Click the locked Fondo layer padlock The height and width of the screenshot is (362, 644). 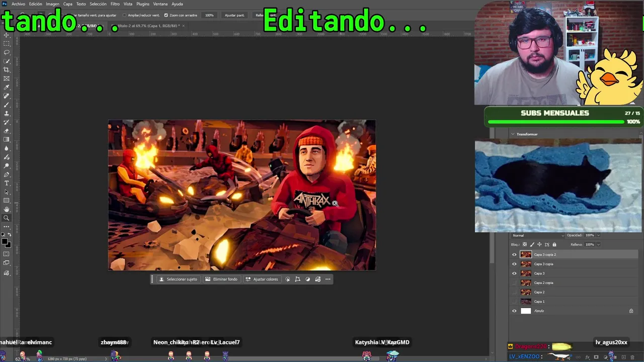(x=631, y=311)
